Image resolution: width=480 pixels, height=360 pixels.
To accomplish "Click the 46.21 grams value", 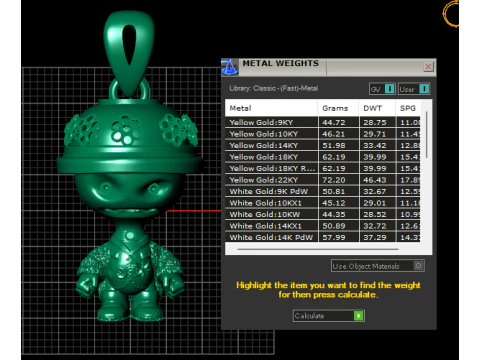I will [334, 134].
